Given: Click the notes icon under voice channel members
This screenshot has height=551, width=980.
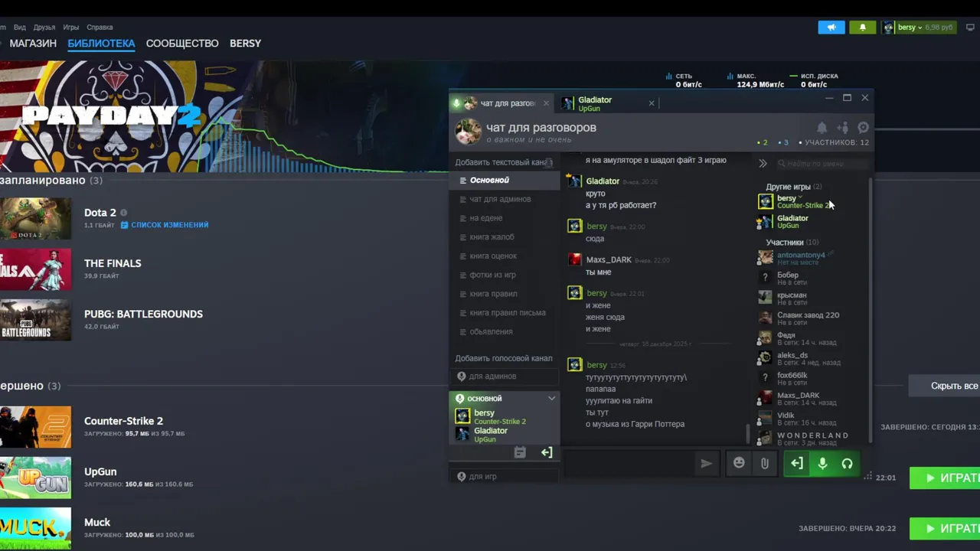Looking at the screenshot, I should 520,452.
